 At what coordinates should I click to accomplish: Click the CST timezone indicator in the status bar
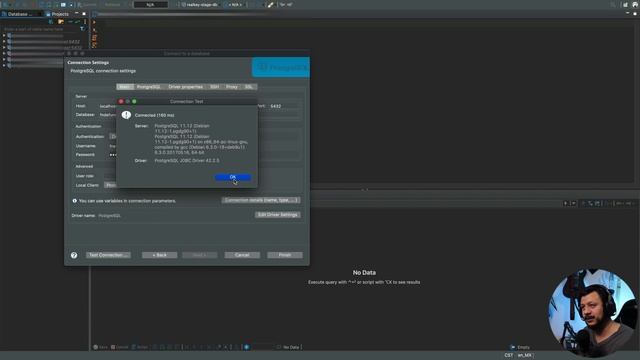click(x=508, y=356)
